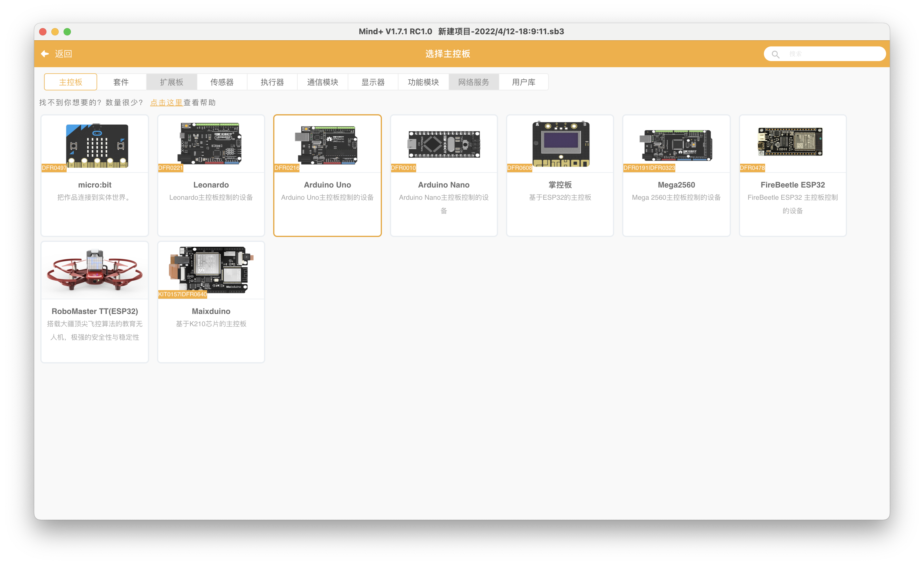Click the yellow minimize window button
The height and width of the screenshot is (565, 924).
(55, 31)
